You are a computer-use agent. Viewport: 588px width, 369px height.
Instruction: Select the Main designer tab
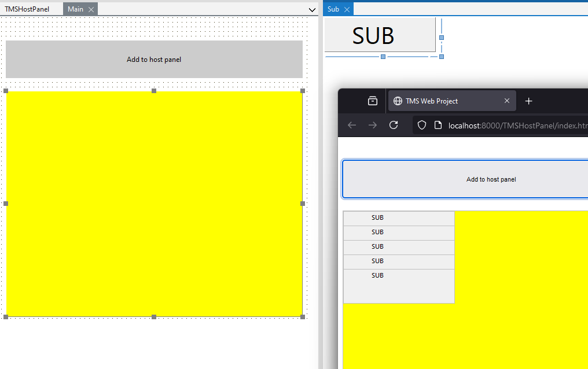coord(75,9)
